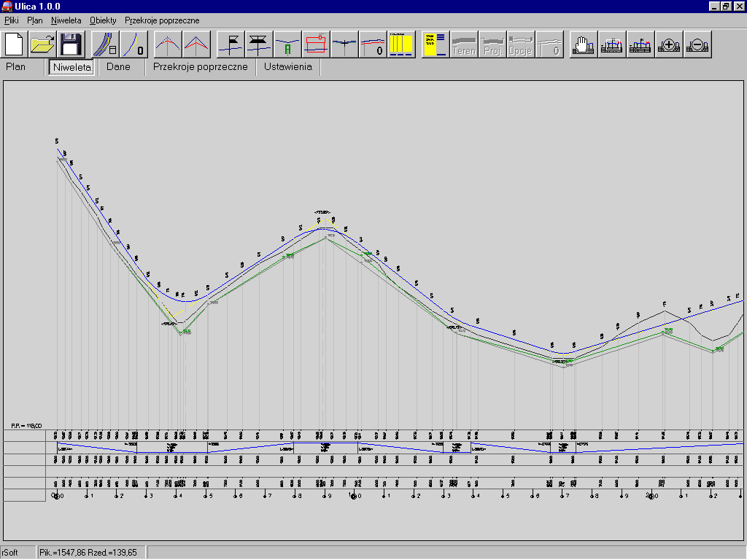The width and height of the screenshot is (747, 560).
Task: Open the Przekroje poprzeczne tab
Action: pyautogui.click(x=201, y=67)
